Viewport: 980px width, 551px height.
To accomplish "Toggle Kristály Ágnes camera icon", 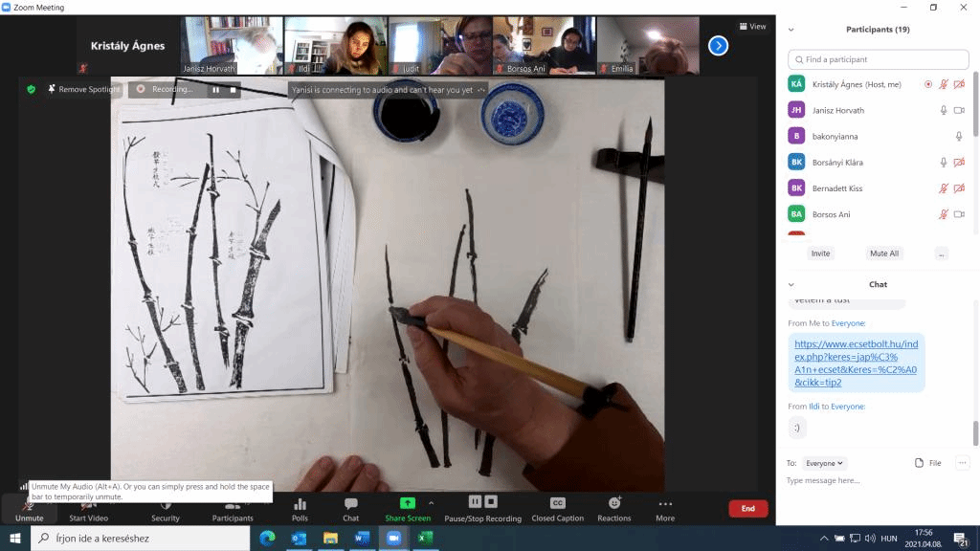I will click(959, 84).
